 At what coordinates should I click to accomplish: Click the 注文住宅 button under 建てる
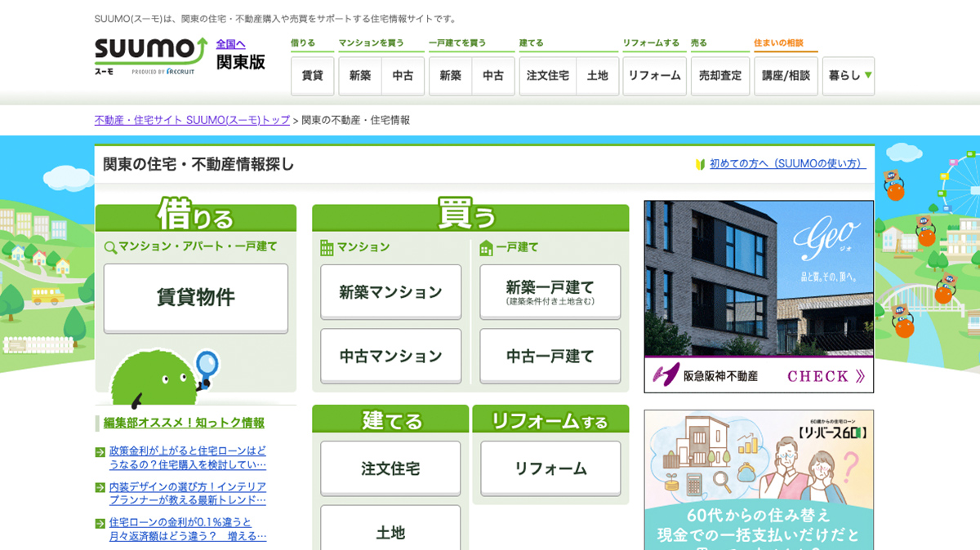[x=391, y=468]
